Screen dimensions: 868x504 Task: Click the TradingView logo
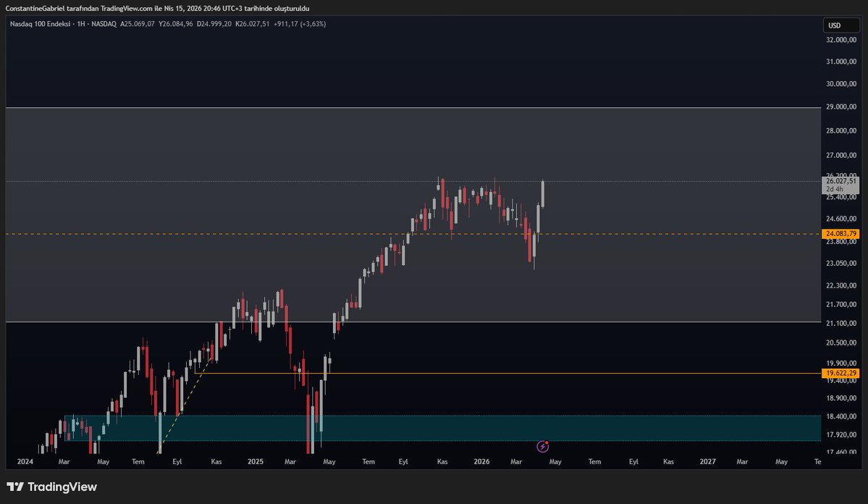(x=51, y=487)
